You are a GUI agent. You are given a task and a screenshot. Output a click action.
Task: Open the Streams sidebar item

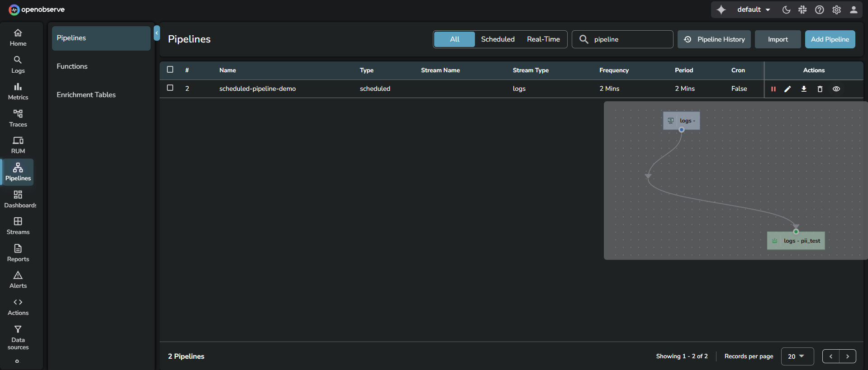pos(18,226)
